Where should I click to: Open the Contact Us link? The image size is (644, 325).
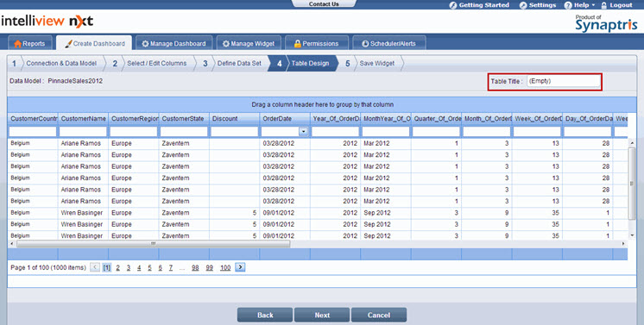click(x=324, y=3)
